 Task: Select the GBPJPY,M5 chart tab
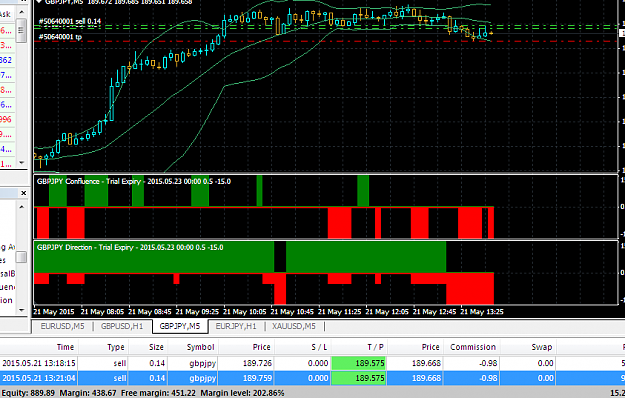click(180, 326)
